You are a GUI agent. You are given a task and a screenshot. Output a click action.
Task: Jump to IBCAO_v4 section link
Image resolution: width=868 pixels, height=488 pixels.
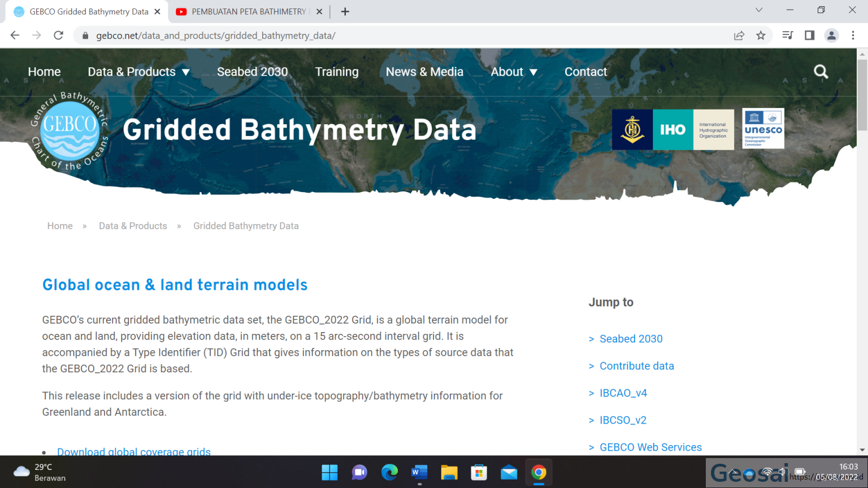(x=623, y=393)
